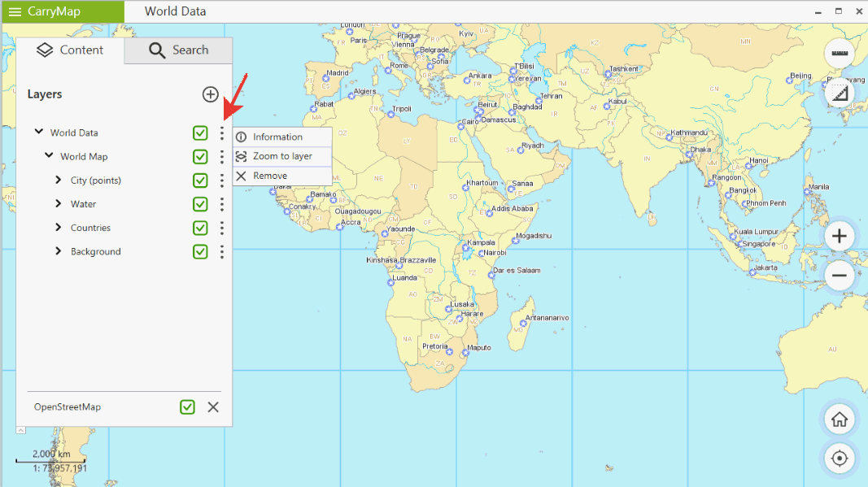Collapse the World Data group
The height and width of the screenshot is (487, 868).
point(39,132)
